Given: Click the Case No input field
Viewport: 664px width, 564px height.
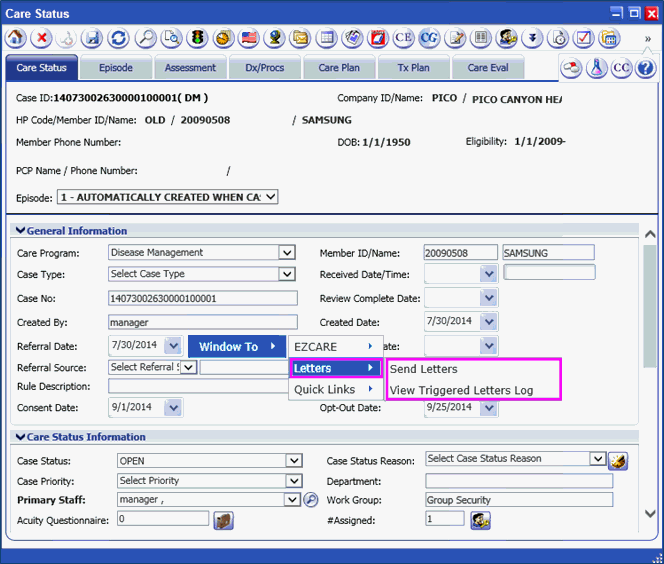Looking at the screenshot, I should pyautogui.click(x=202, y=298).
